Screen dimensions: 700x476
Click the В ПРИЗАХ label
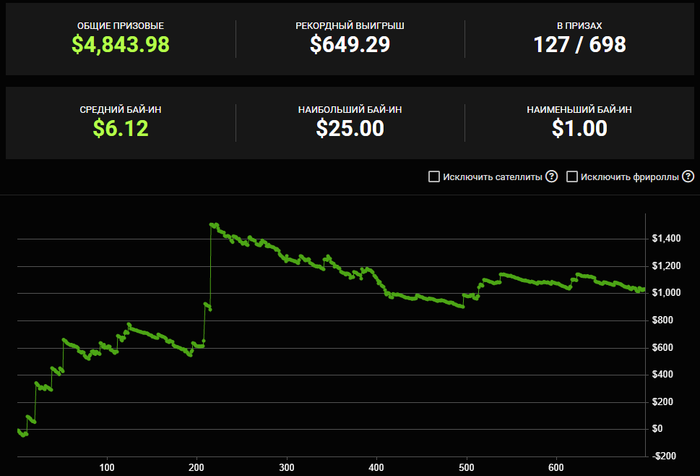pos(579,26)
